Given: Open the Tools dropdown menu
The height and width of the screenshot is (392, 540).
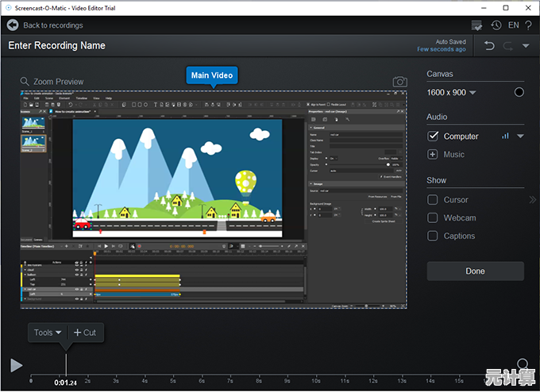Looking at the screenshot, I should (48, 332).
